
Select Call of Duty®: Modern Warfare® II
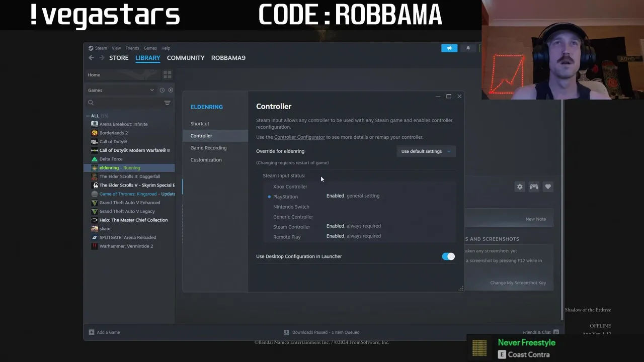click(x=129, y=150)
